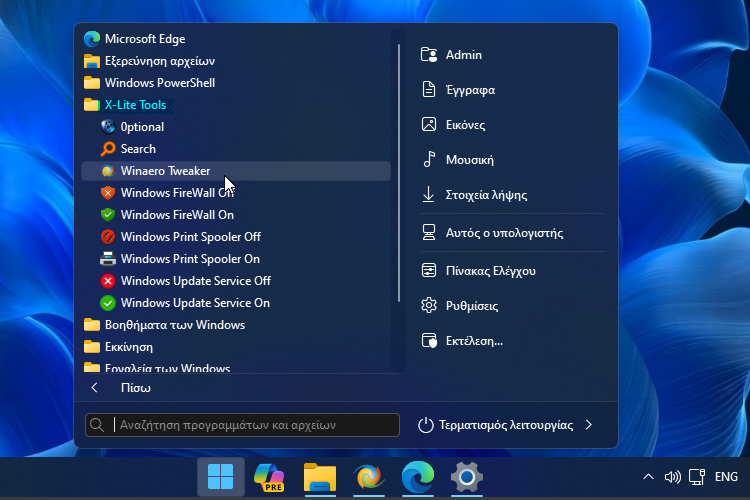The height and width of the screenshot is (500, 750).
Task: Open Εξερεύνηση αρχείων in the programs list
Action: (x=236, y=61)
